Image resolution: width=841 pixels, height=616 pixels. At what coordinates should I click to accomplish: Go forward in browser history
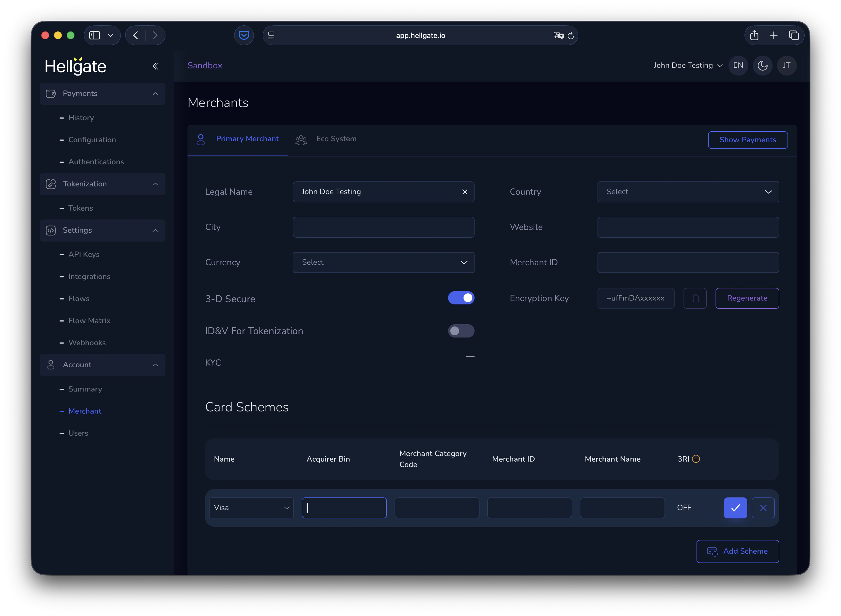click(x=155, y=35)
